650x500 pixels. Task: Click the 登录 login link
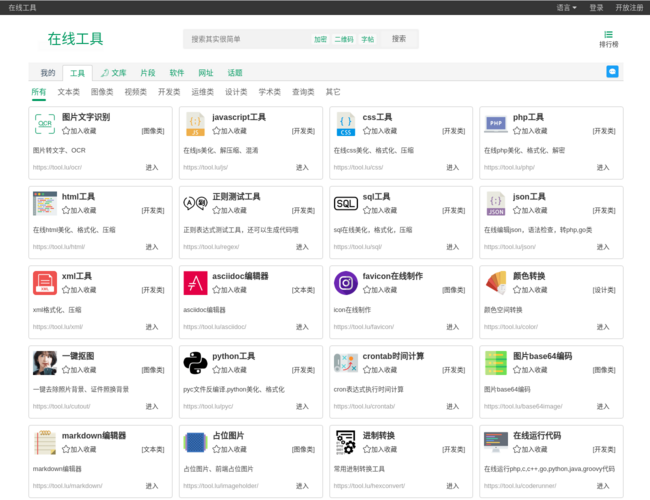click(596, 7)
